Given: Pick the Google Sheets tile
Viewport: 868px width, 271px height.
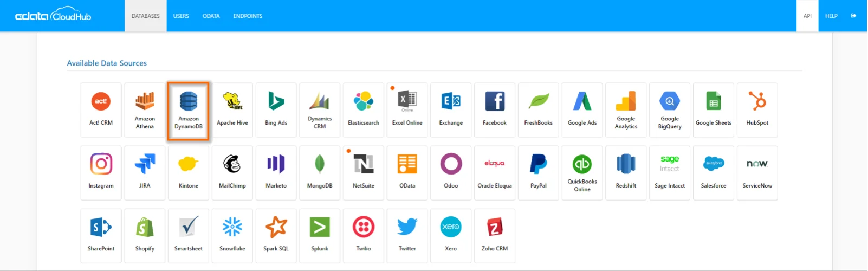Looking at the screenshot, I should (x=714, y=110).
